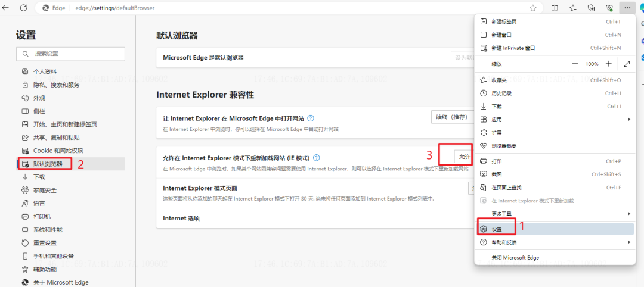This screenshot has width=644, height=287.
Task: Open 重置设置 section
Action: [x=70, y=243]
